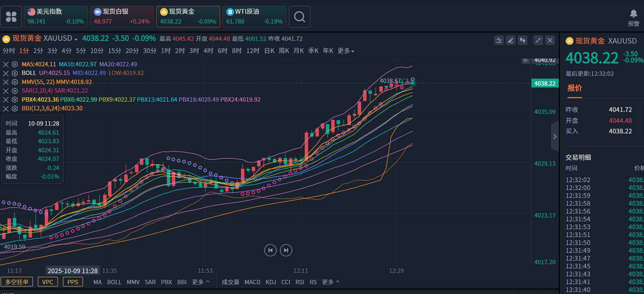Click the 12:32:02 trade detail row
644x294 pixels.
point(604,180)
